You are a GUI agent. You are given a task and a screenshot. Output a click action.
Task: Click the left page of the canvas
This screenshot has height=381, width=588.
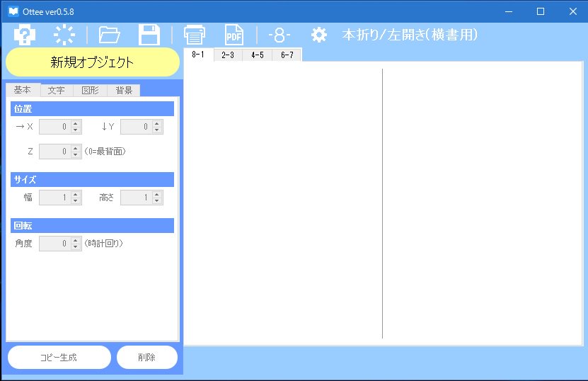[283, 203]
